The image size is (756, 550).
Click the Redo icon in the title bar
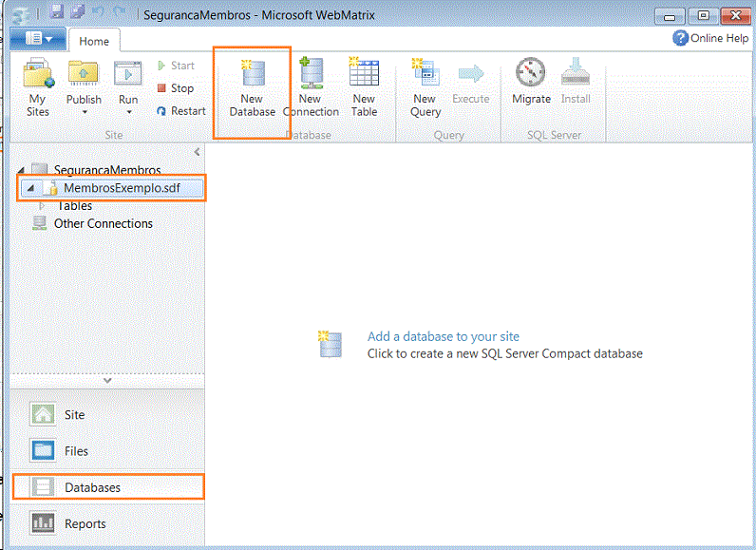[x=119, y=12]
